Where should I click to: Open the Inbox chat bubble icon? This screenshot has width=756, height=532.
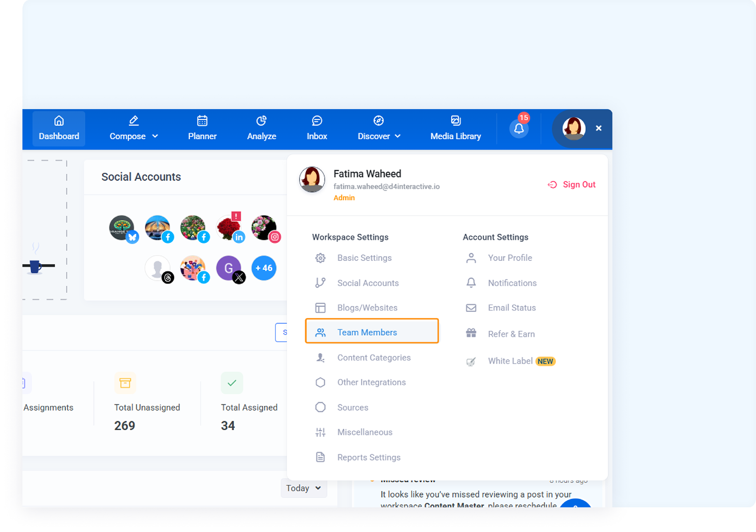coord(317,121)
